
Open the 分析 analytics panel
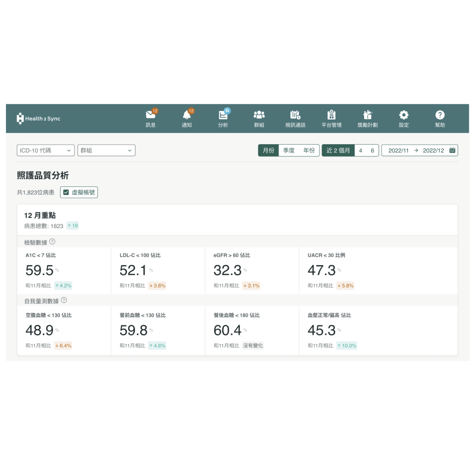point(223,118)
